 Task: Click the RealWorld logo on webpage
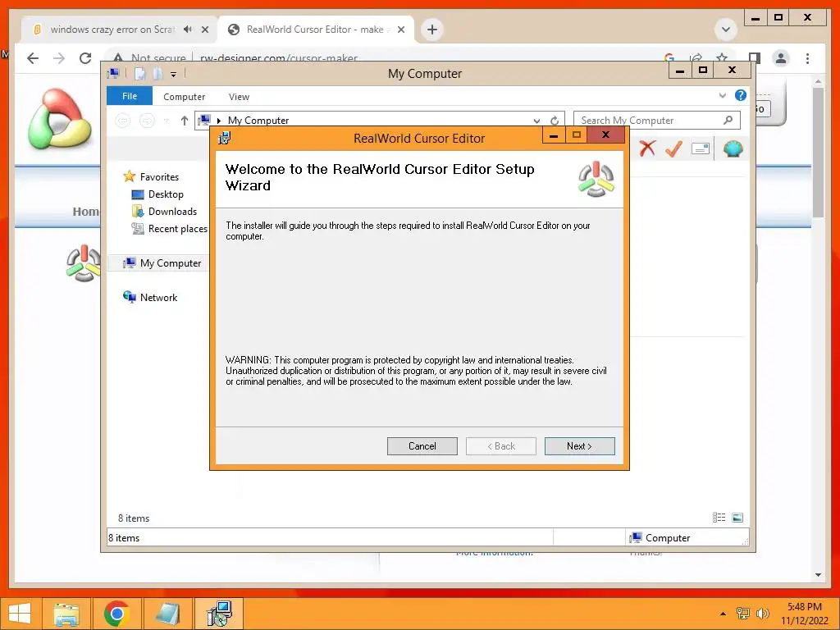coord(60,119)
